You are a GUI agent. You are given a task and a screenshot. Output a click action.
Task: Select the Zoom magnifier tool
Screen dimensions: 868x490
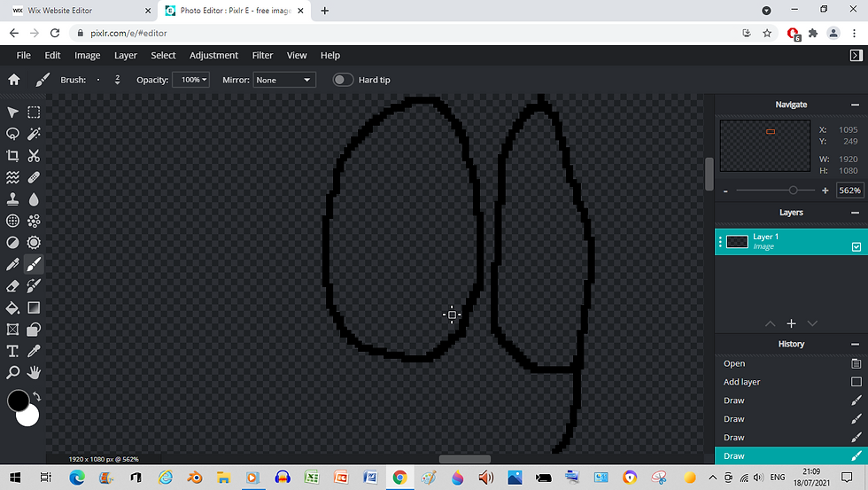pyautogui.click(x=12, y=373)
